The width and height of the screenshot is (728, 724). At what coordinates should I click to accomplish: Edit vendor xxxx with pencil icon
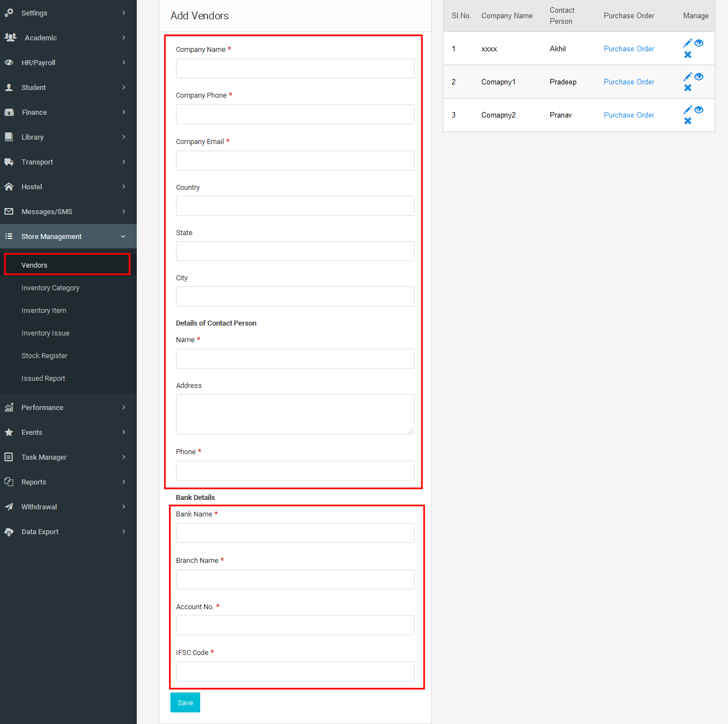coord(688,43)
